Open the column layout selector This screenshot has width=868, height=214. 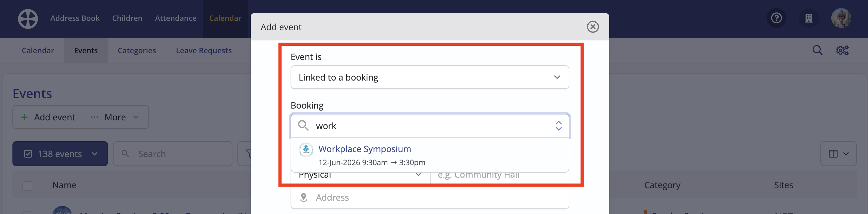838,154
